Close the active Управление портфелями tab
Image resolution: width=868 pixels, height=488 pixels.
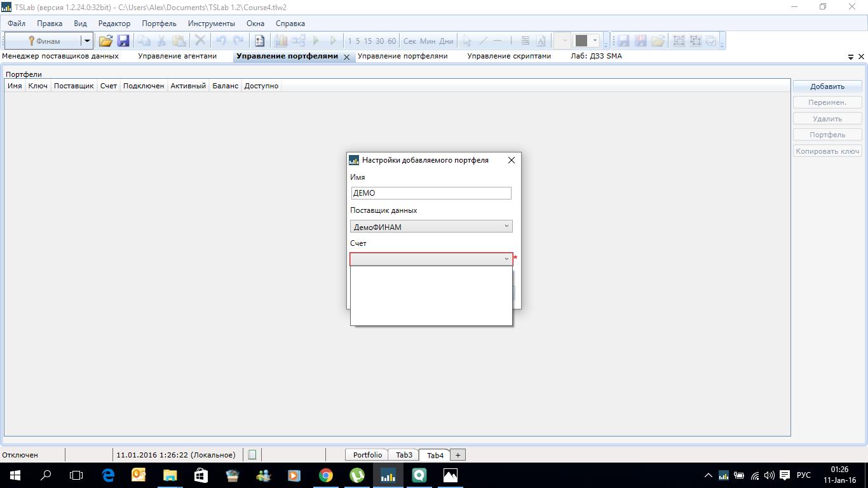(347, 57)
